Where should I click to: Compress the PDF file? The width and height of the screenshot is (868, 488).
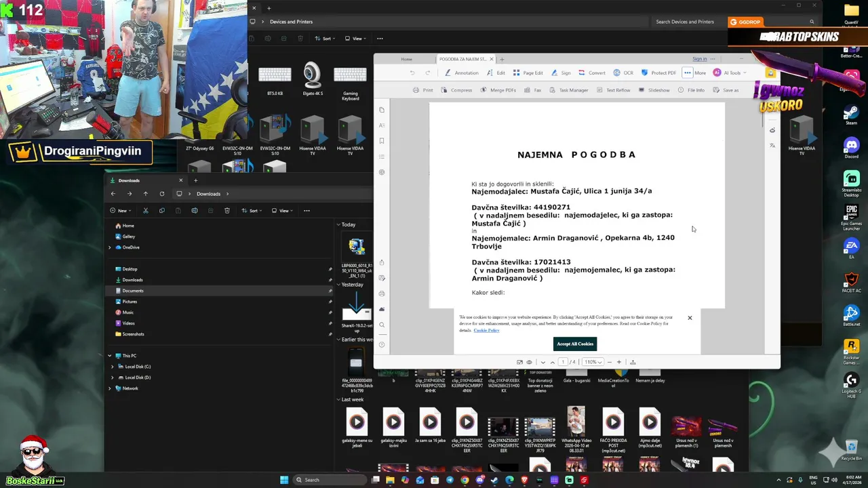(456, 90)
